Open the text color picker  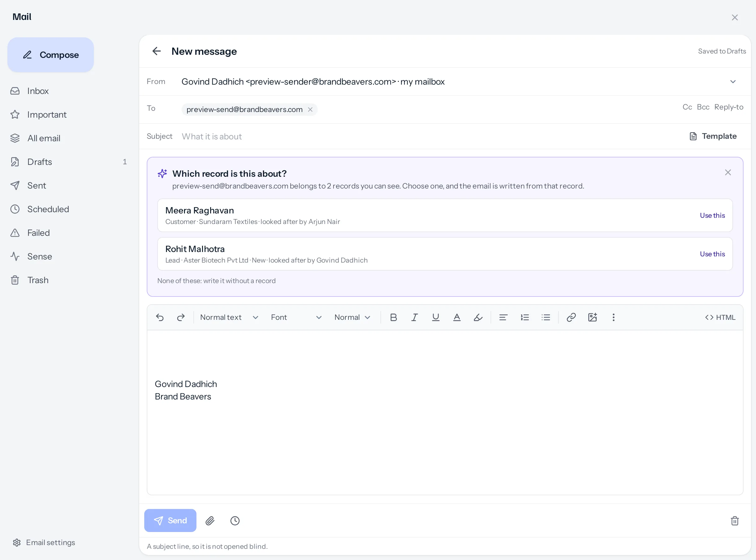(457, 317)
